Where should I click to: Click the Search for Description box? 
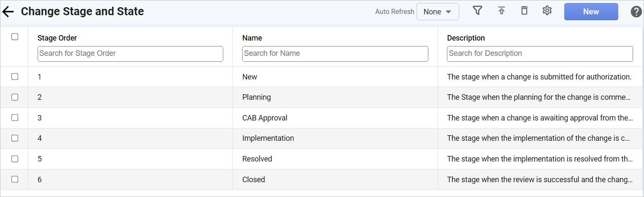(540, 54)
